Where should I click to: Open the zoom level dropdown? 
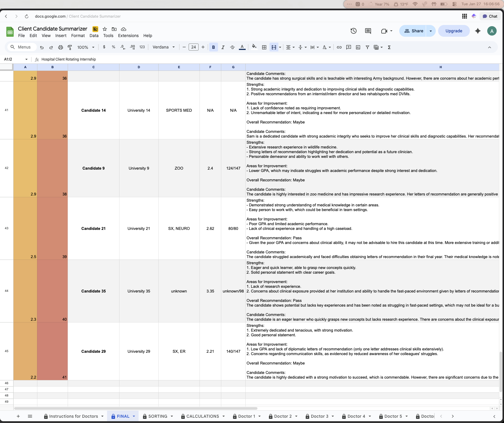86,47
